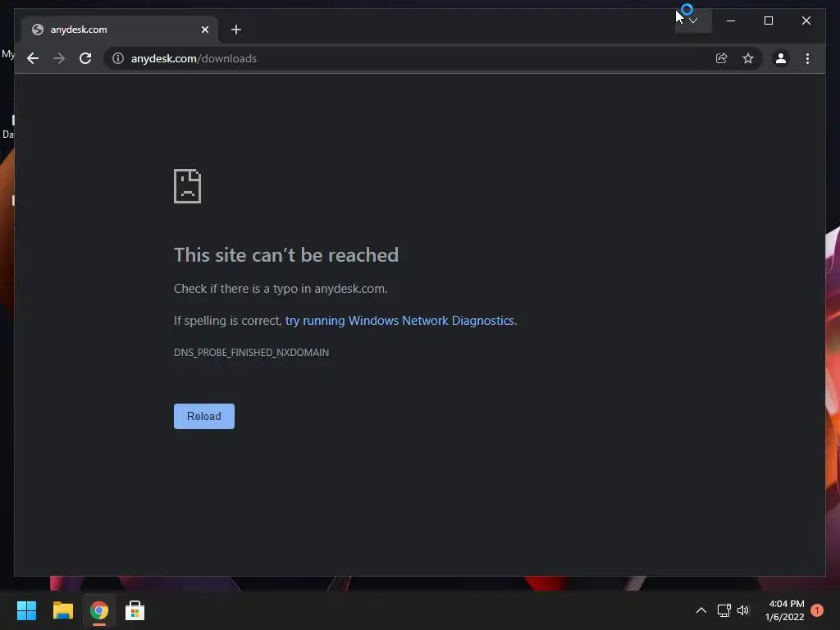Select the anydesk.com tab
The width and height of the screenshot is (840, 630).
[x=120, y=30]
